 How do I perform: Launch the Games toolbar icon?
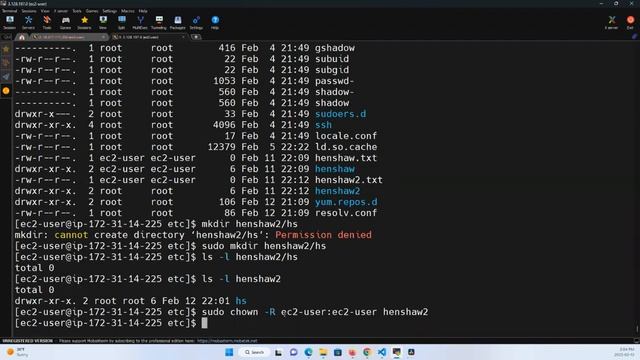click(x=65, y=22)
